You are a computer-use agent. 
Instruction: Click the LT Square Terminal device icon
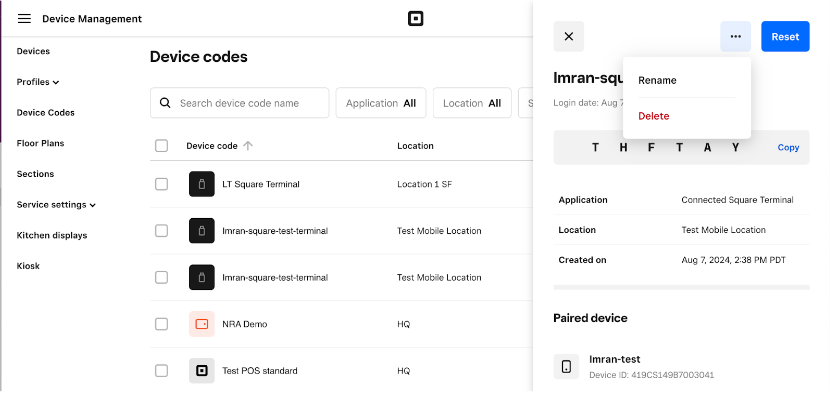(x=202, y=184)
